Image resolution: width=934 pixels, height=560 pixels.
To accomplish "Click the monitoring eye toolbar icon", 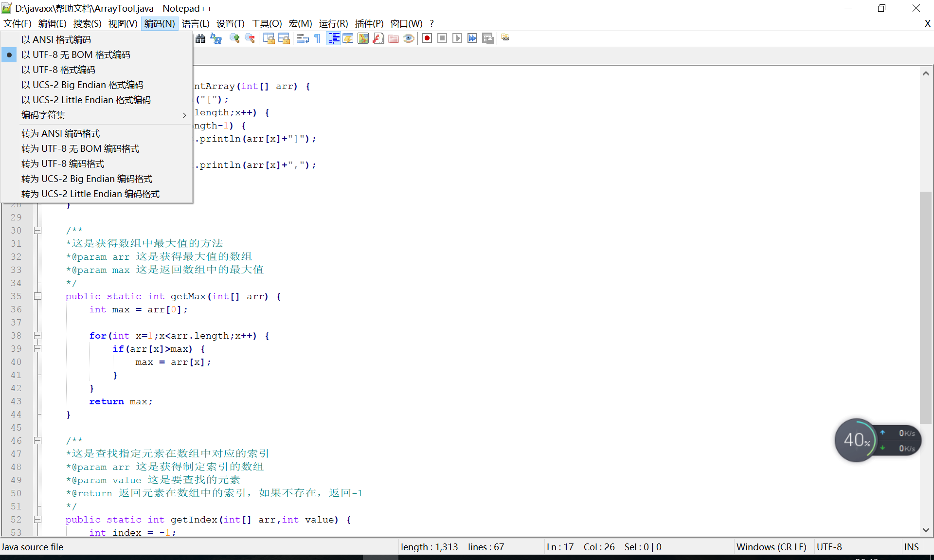I will 409,38.
